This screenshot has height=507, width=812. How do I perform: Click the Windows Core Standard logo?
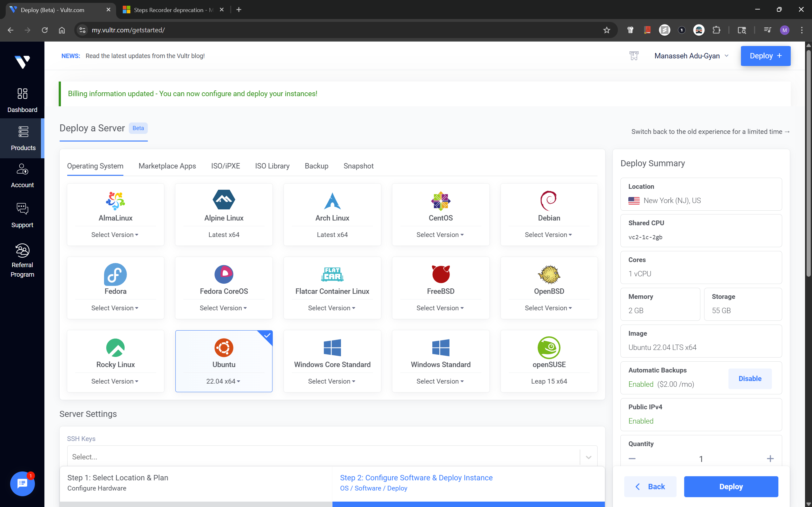(x=332, y=347)
